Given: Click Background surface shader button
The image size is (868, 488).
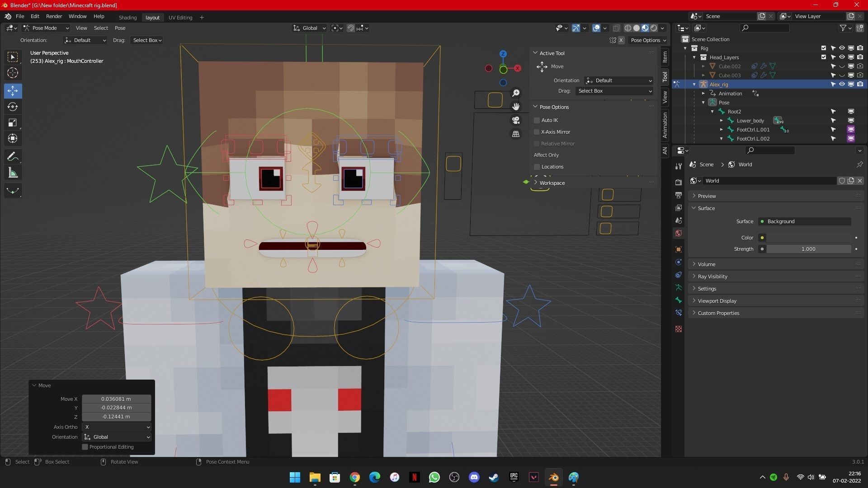Looking at the screenshot, I should (x=805, y=221).
